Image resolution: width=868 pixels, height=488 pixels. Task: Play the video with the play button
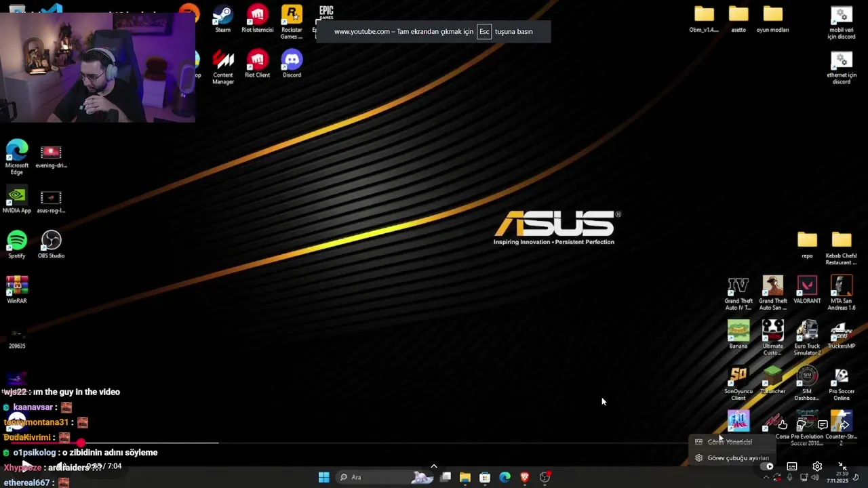pos(26,466)
